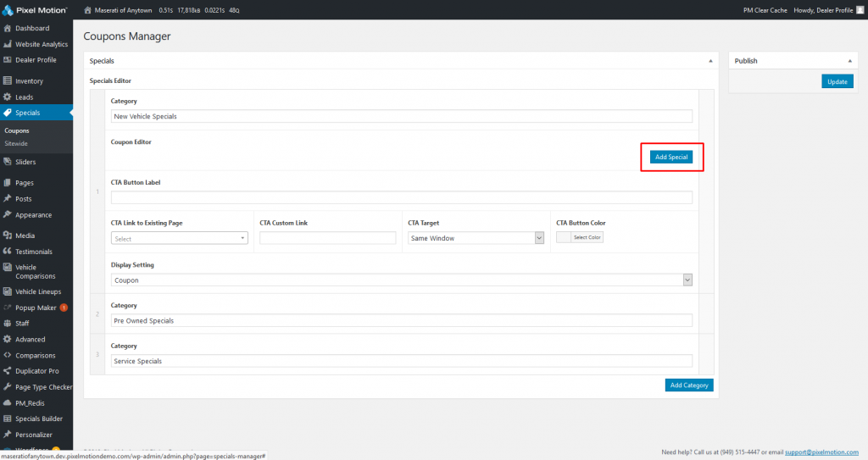
Task: Click the Update button
Action: click(x=837, y=81)
